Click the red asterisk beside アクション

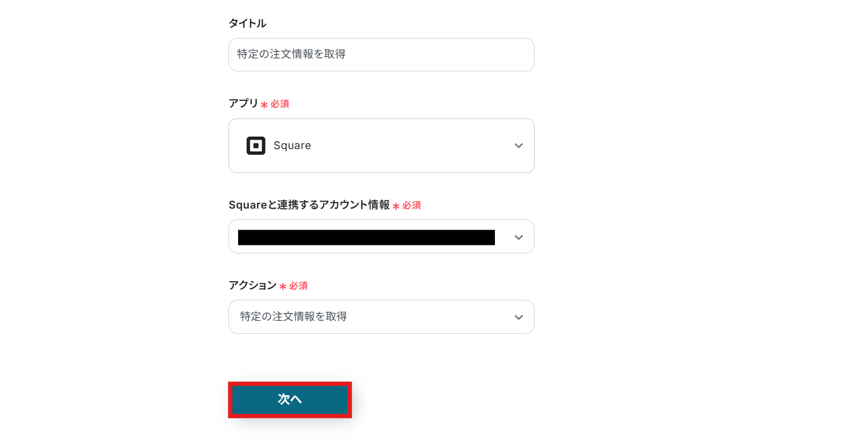pos(282,287)
